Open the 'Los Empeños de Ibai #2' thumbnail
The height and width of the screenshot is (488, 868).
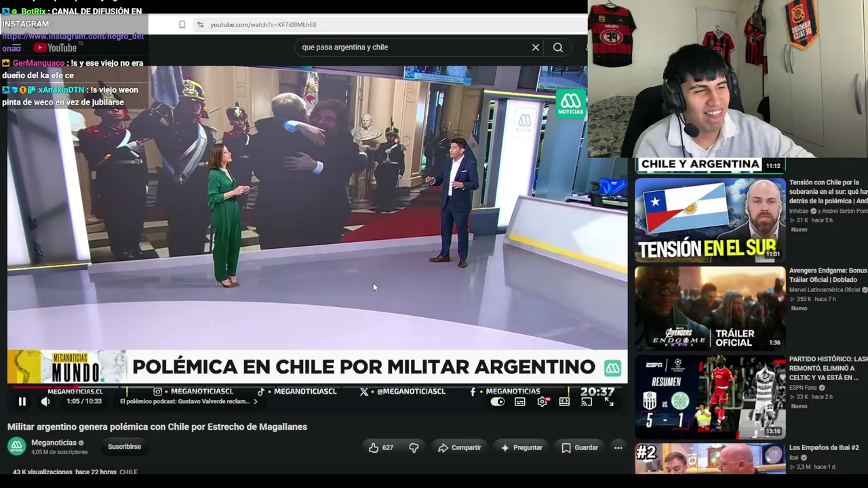(x=710, y=459)
